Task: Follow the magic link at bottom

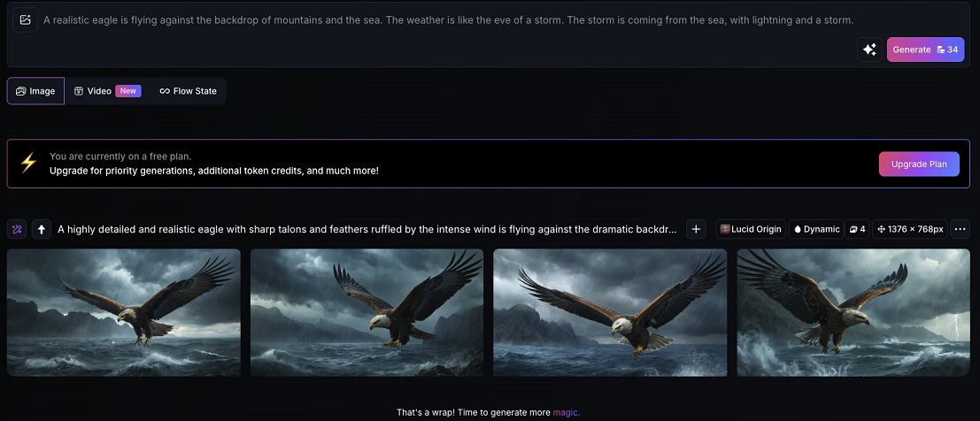Action: point(567,412)
